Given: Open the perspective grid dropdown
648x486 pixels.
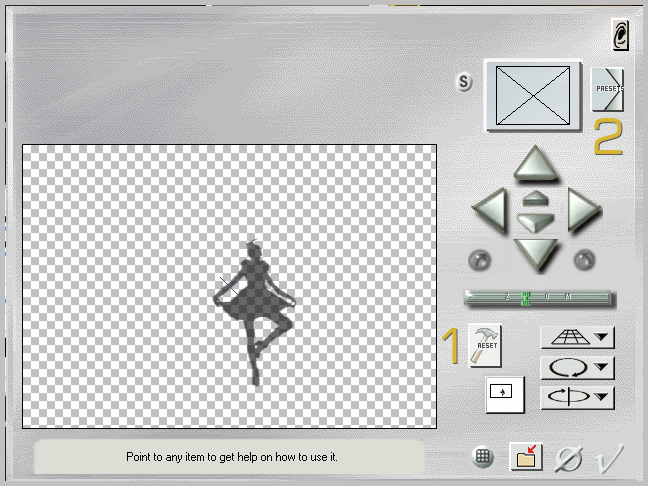Looking at the screenshot, I should pos(577,339).
